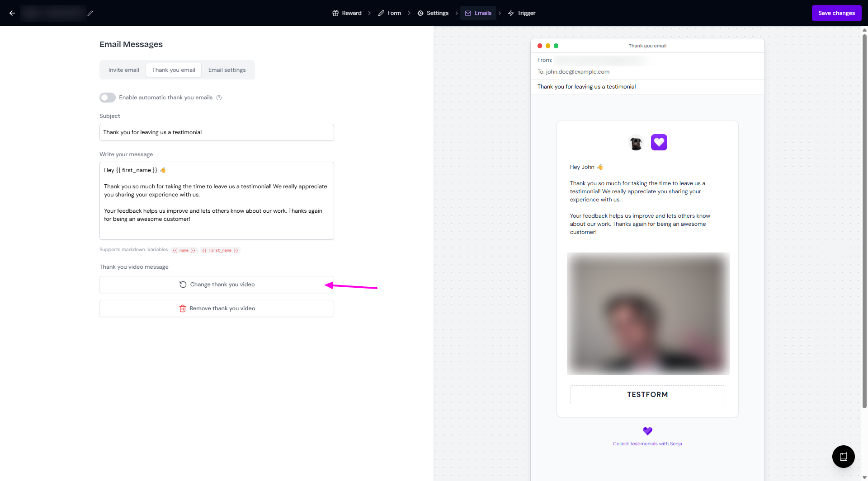Select the Thank you email tab
The height and width of the screenshot is (481, 868).
[174, 70]
